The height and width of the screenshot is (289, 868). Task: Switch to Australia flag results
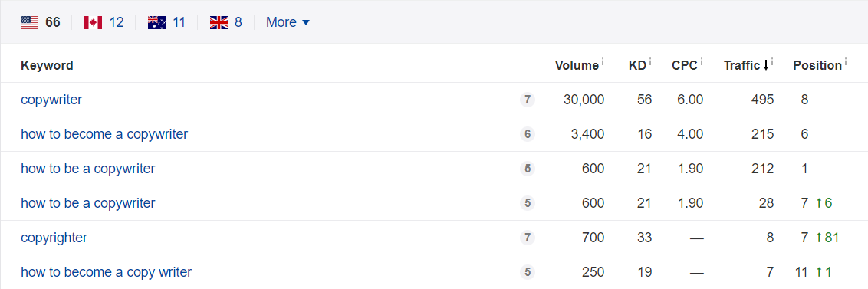click(x=166, y=22)
